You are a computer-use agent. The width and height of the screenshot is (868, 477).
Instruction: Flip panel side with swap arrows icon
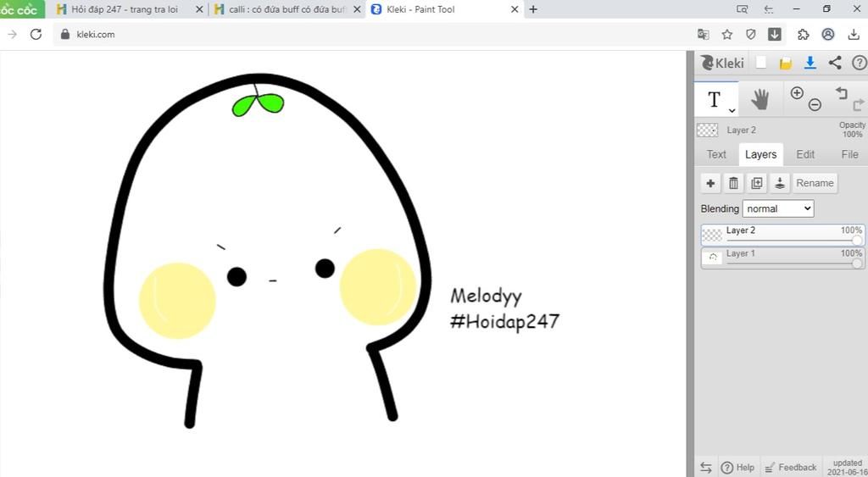(x=706, y=467)
